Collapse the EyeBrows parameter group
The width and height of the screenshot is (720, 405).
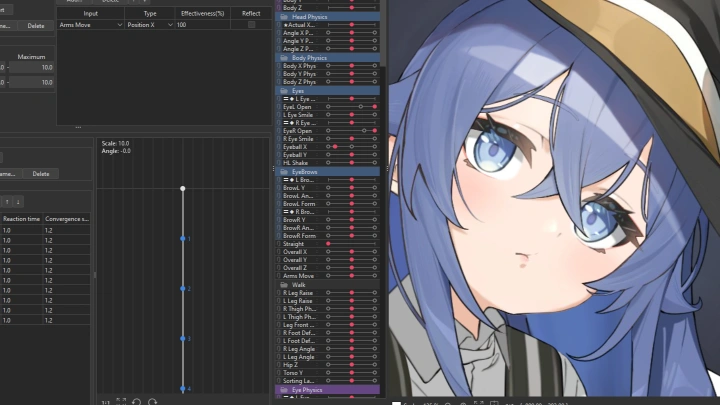(x=327, y=172)
